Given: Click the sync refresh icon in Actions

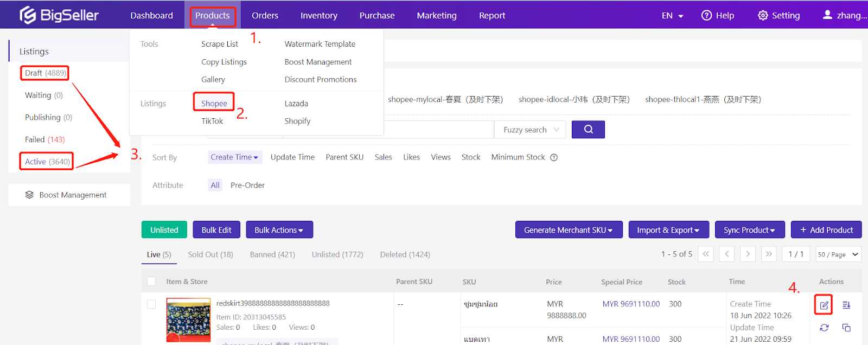Looking at the screenshot, I should coord(824,328).
